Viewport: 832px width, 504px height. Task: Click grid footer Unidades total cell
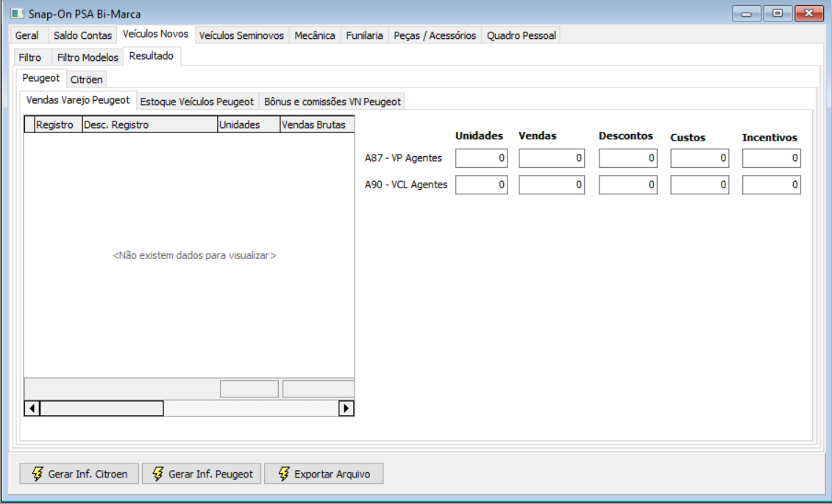click(249, 389)
